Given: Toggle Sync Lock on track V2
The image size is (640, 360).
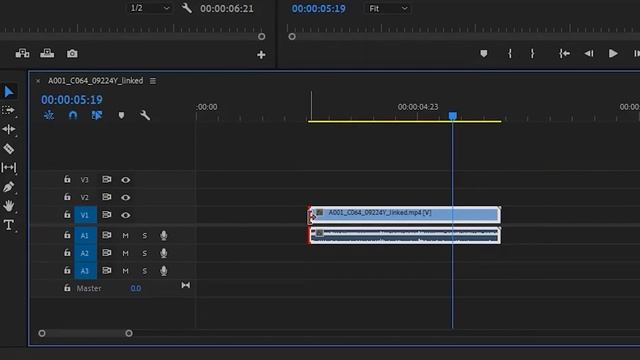Looking at the screenshot, I should pos(107,197).
